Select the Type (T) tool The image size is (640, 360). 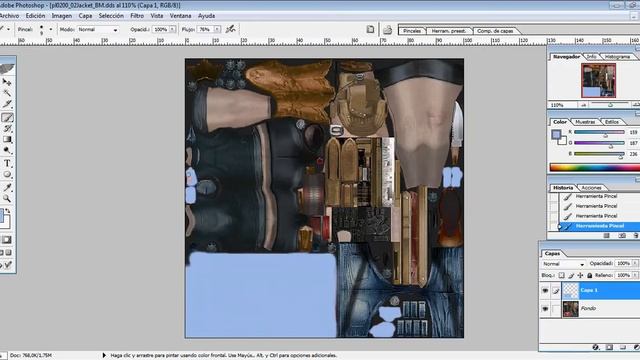point(7,163)
